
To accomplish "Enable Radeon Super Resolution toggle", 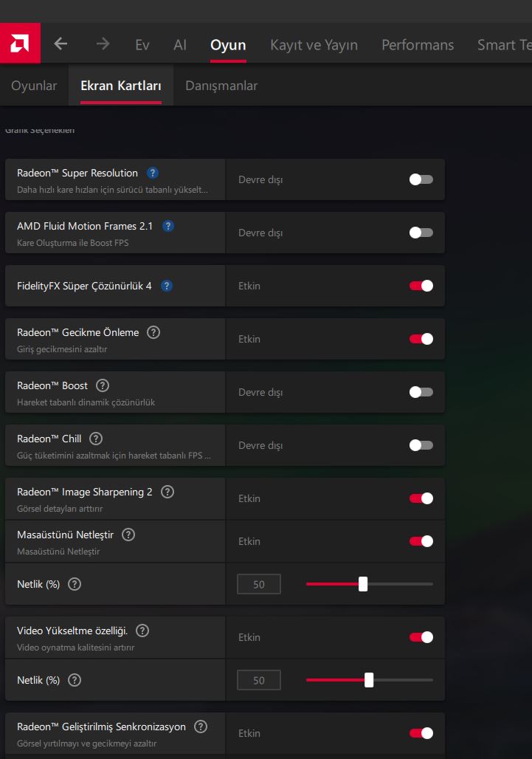I will click(421, 179).
